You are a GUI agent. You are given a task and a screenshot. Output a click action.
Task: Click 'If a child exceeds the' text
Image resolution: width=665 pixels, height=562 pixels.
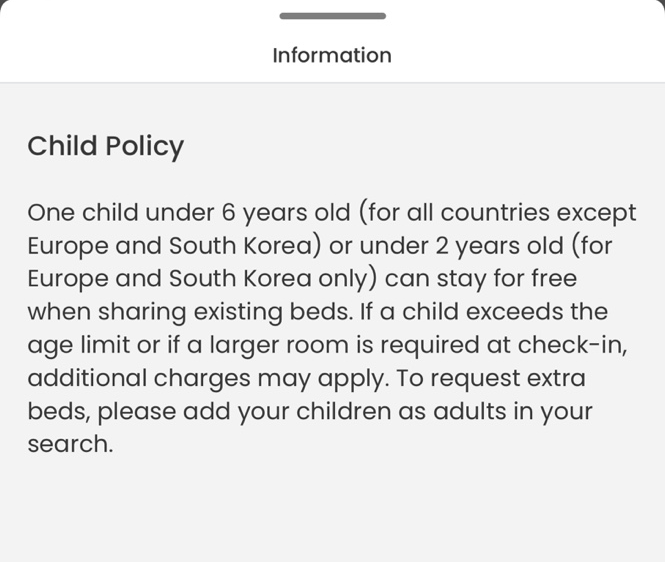click(484, 312)
